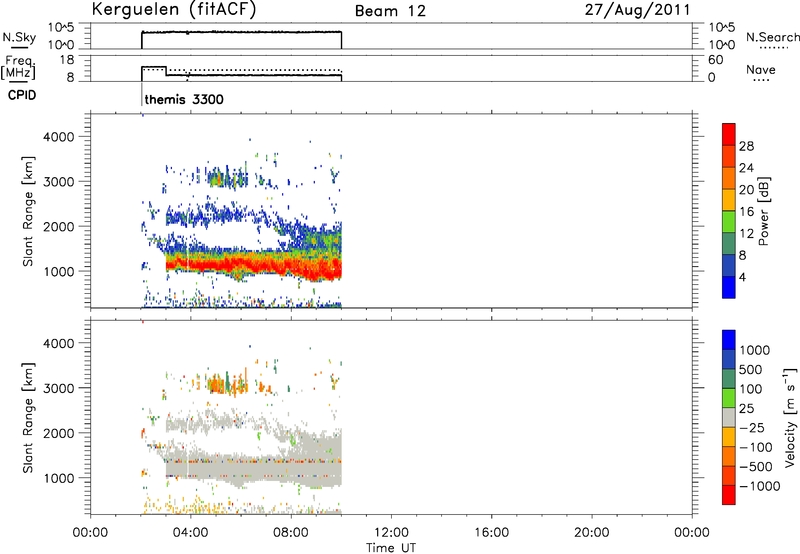Click the 'N.Search' legend label
The height and width of the screenshot is (554, 800).
click(772, 37)
